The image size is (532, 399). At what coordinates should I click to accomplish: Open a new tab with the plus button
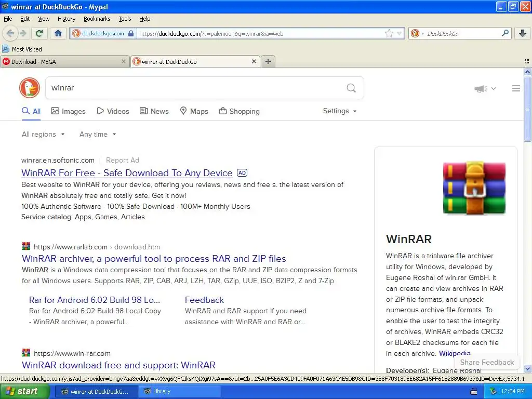coord(268,61)
